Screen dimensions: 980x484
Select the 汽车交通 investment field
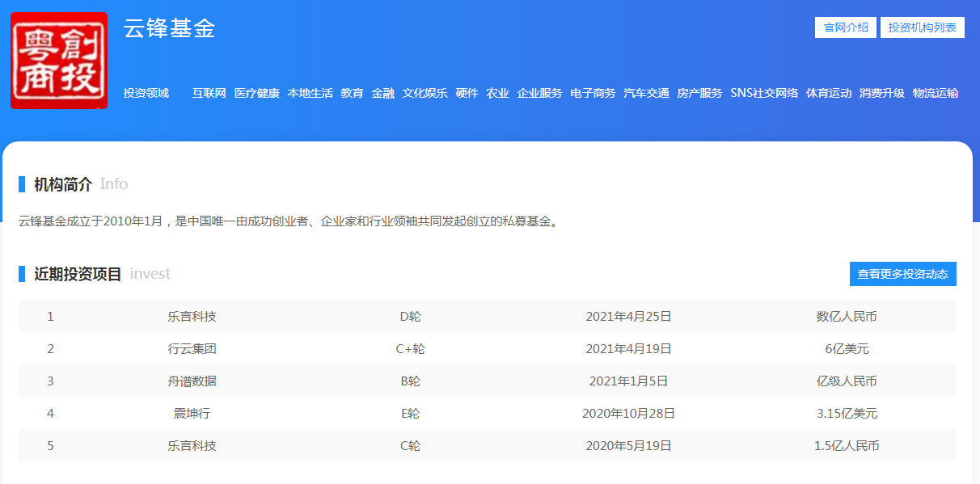647,93
